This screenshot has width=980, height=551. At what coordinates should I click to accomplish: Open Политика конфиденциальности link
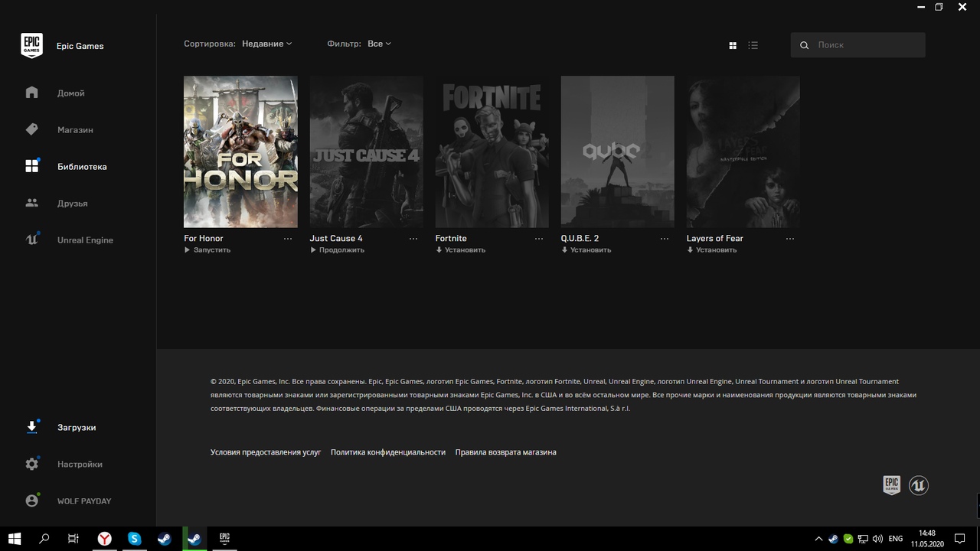click(x=388, y=452)
